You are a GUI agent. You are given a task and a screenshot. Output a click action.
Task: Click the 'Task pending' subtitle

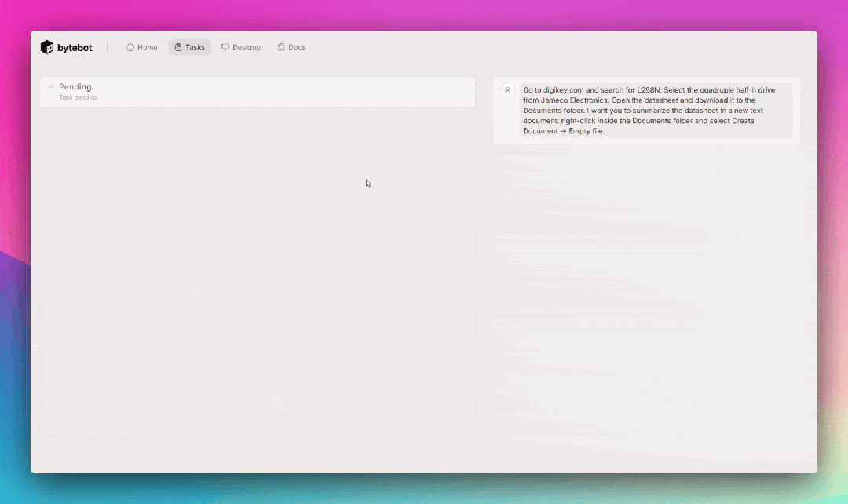tap(79, 98)
